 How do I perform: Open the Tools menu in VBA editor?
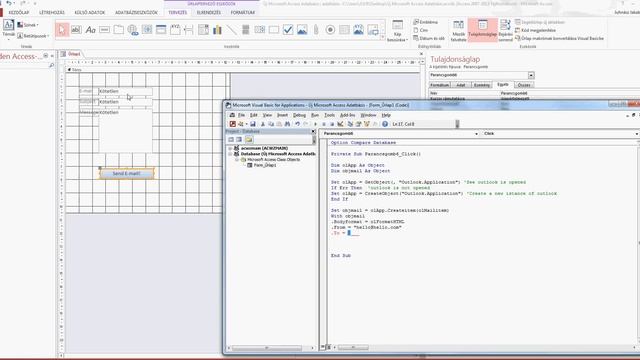(329, 116)
